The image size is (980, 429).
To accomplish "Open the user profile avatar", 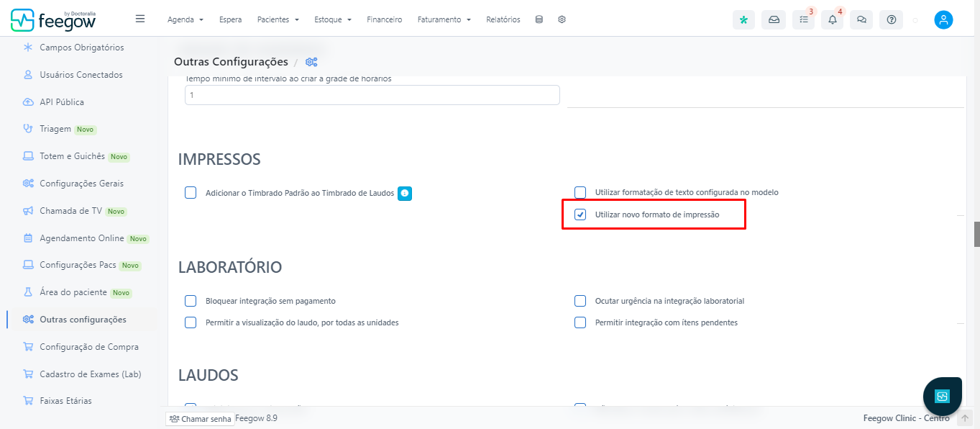I will pos(943,20).
